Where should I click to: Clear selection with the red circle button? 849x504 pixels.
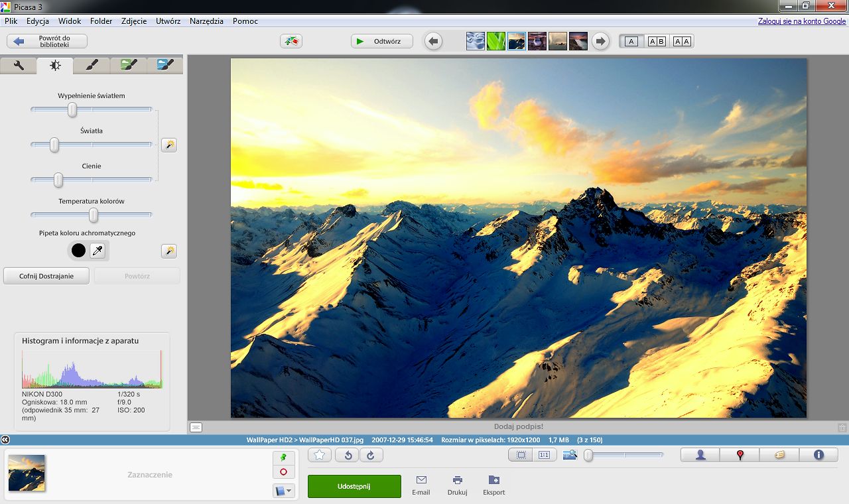[283, 472]
